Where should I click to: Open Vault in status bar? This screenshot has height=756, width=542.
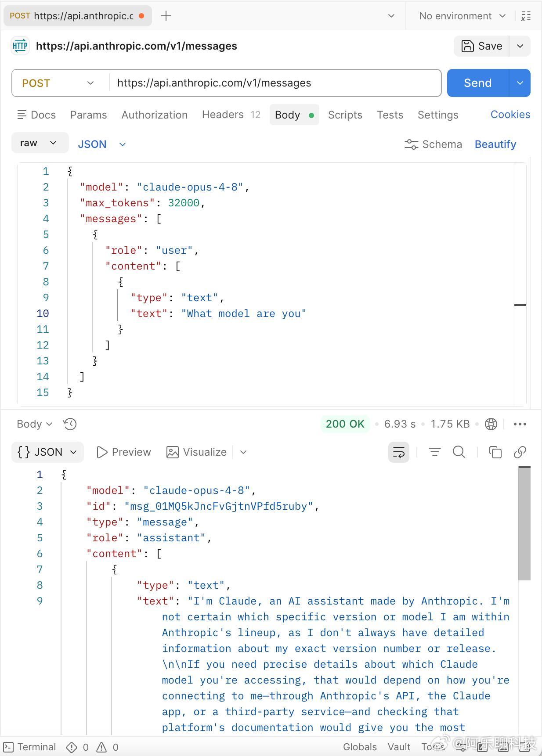399,747
